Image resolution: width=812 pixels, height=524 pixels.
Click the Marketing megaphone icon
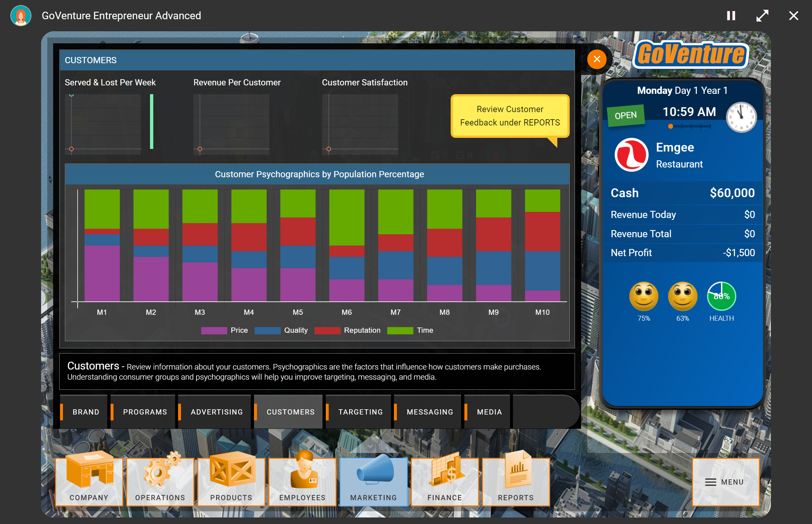[373, 481]
